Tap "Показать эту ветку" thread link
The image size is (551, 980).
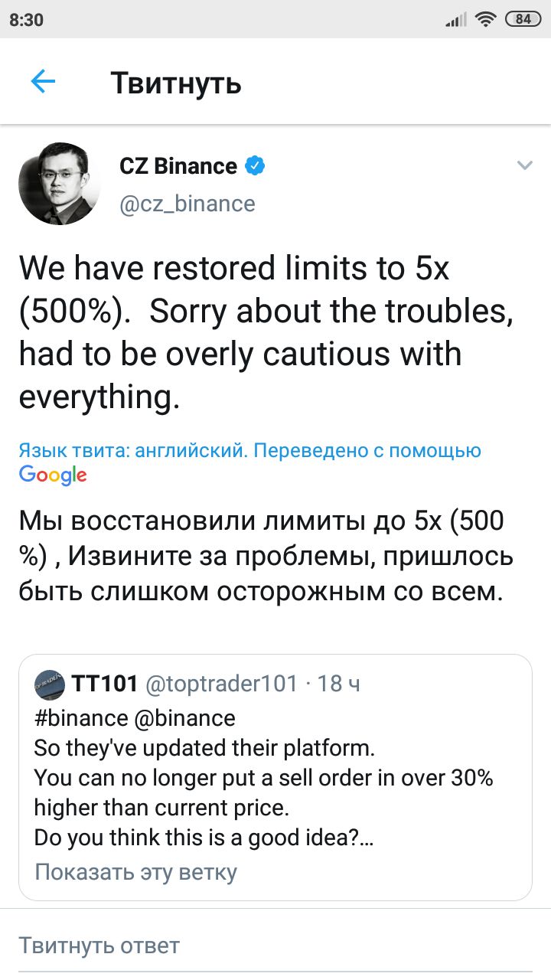click(x=136, y=872)
